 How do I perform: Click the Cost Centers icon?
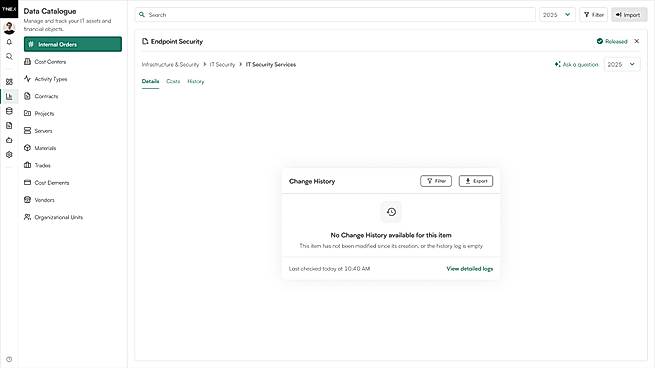28,61
